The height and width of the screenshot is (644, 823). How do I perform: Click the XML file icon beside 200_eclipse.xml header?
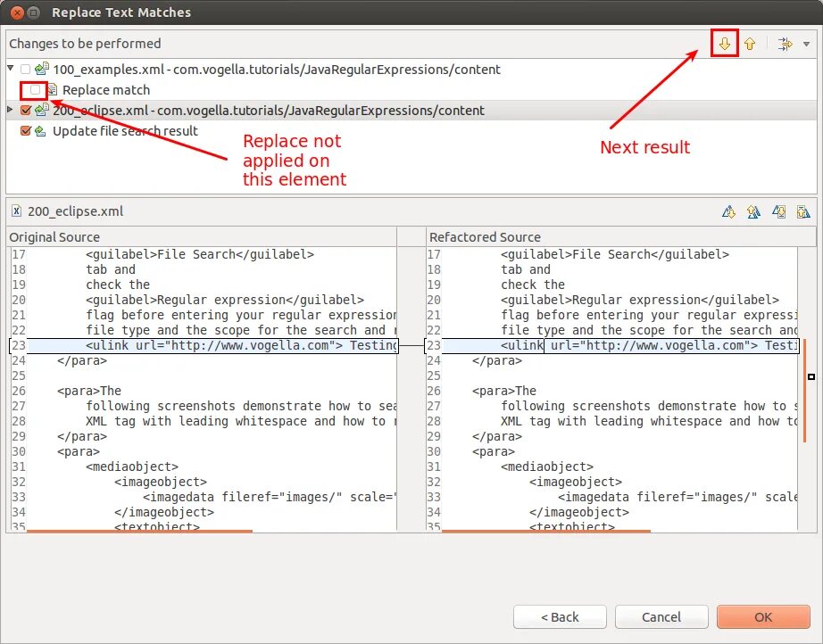pyautogui.click(x=17, y=211)
